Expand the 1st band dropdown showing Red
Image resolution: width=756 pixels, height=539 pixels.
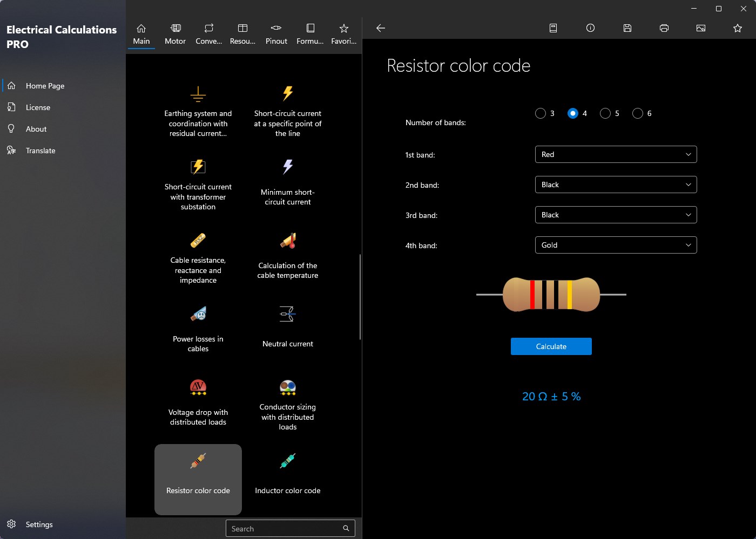pos(616,154)
